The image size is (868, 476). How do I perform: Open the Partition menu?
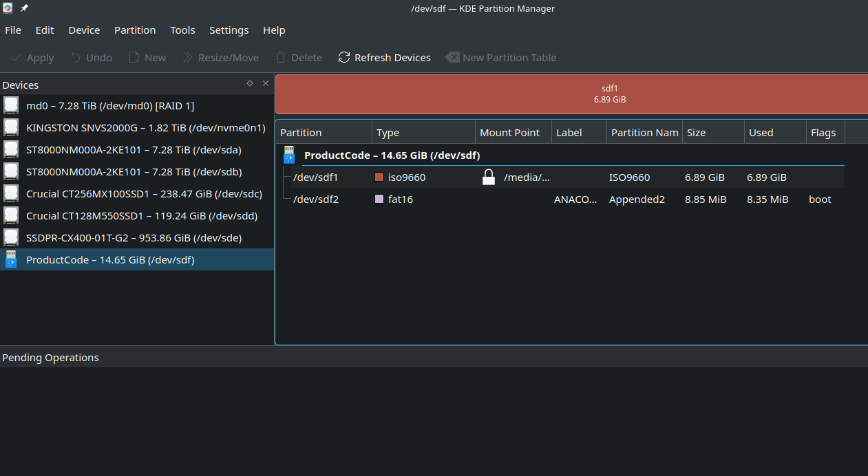coord(135,30)
